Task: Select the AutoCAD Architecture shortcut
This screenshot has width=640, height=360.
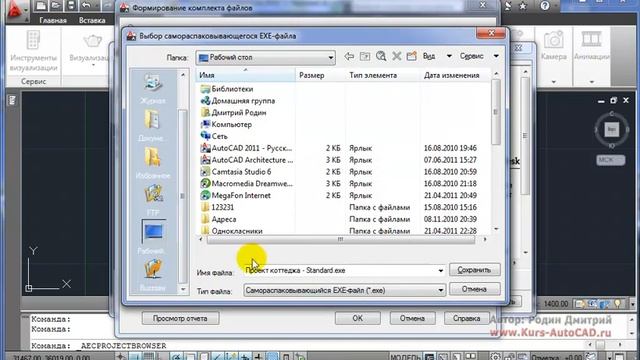Action: click(247, 160)
